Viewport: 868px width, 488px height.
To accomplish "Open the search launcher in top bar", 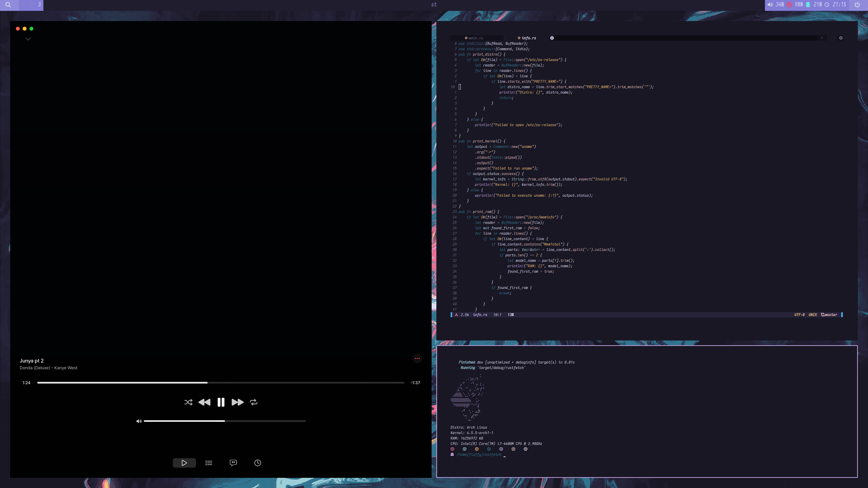I will 8,5.
